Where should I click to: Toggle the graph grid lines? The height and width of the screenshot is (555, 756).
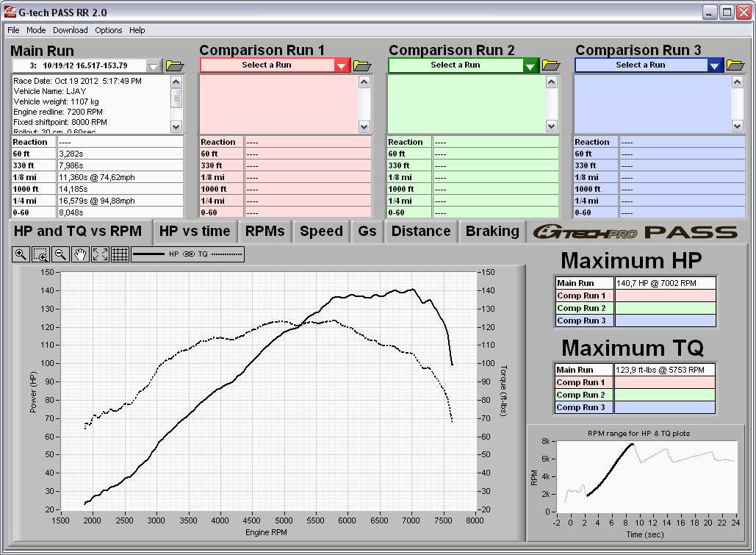click(120, 254)
